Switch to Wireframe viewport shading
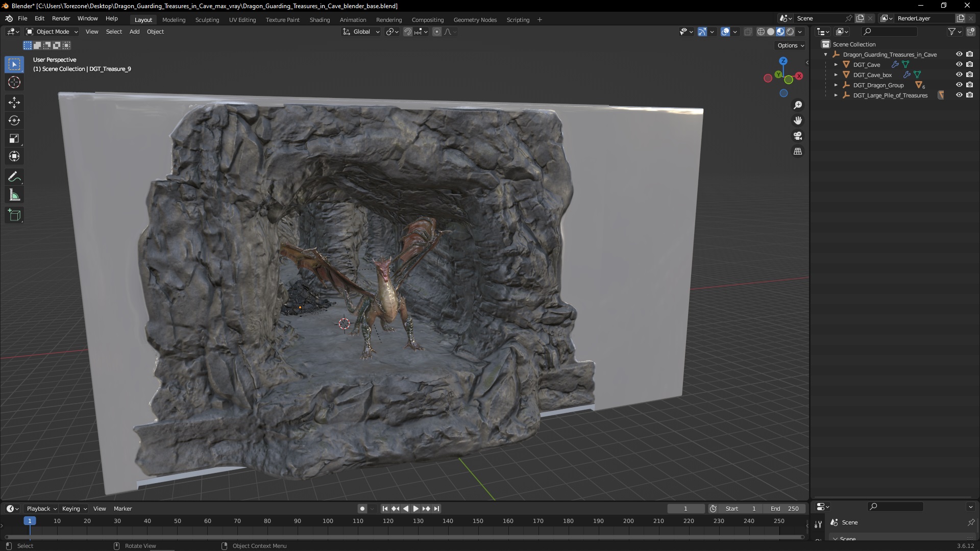The image size is (980, 551). [x=761, y=32]
